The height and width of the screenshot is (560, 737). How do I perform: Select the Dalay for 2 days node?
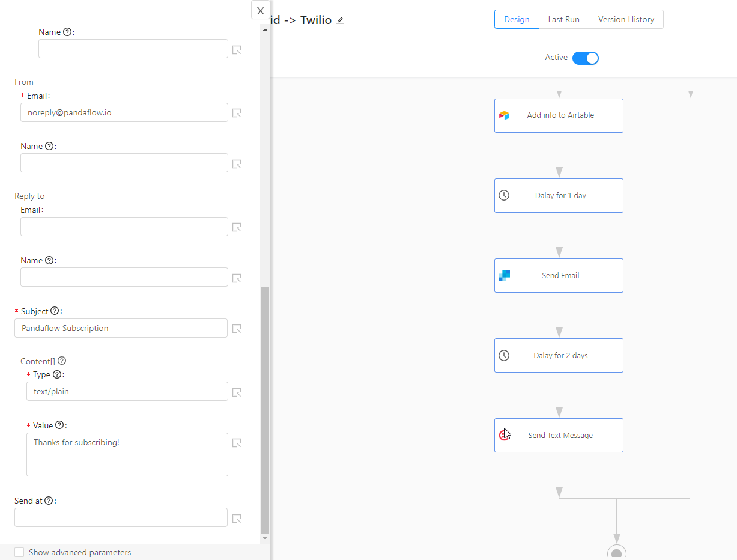pyautogui.click(x=559, y=355)
